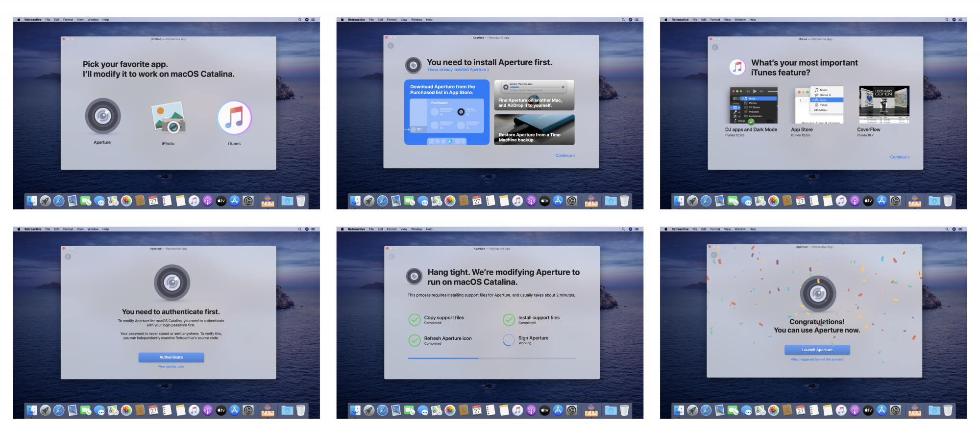Open Contacts in dock below Hang tight window
Viewport: 980px width, 436px height.
point(464,410)
